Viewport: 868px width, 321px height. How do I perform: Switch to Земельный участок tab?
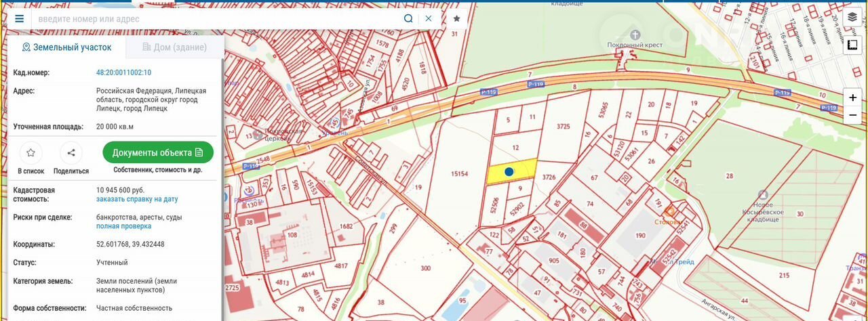[x=66, y=47]
